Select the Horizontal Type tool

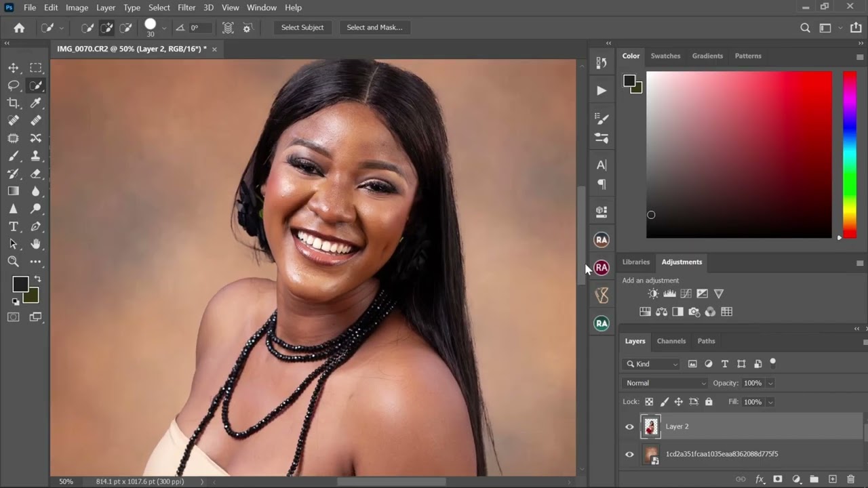pyautogui.click(x=14, y=226)
